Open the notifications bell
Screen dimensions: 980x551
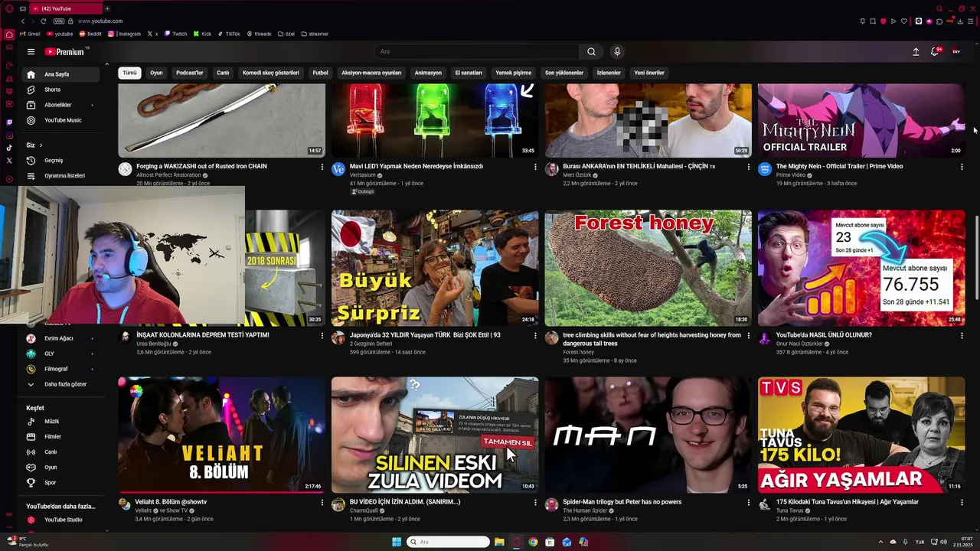pos(935,52)
